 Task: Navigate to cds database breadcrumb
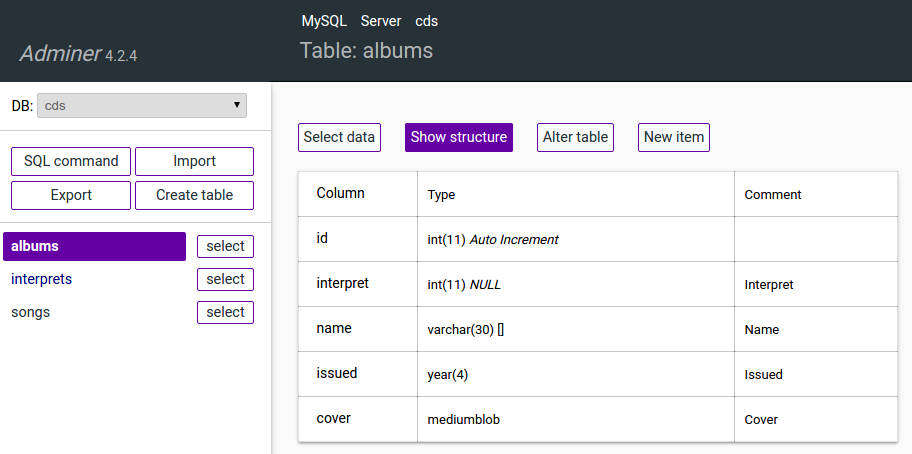click(426, 21)
